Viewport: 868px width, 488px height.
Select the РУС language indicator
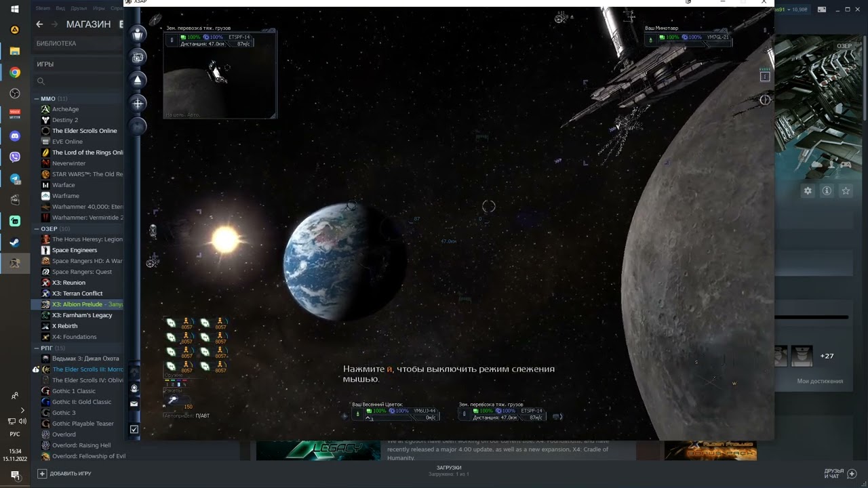click(15, 434)
